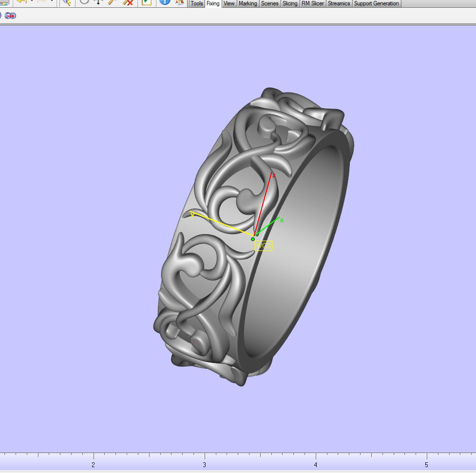Open the View tab
This screenshot has height=473, width=476.
229,3
